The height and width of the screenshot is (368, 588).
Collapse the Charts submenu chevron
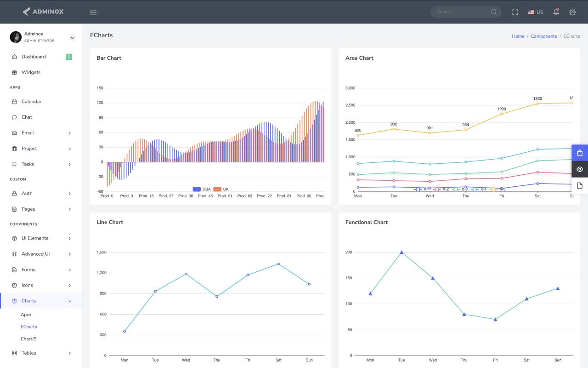click(70, 301)
